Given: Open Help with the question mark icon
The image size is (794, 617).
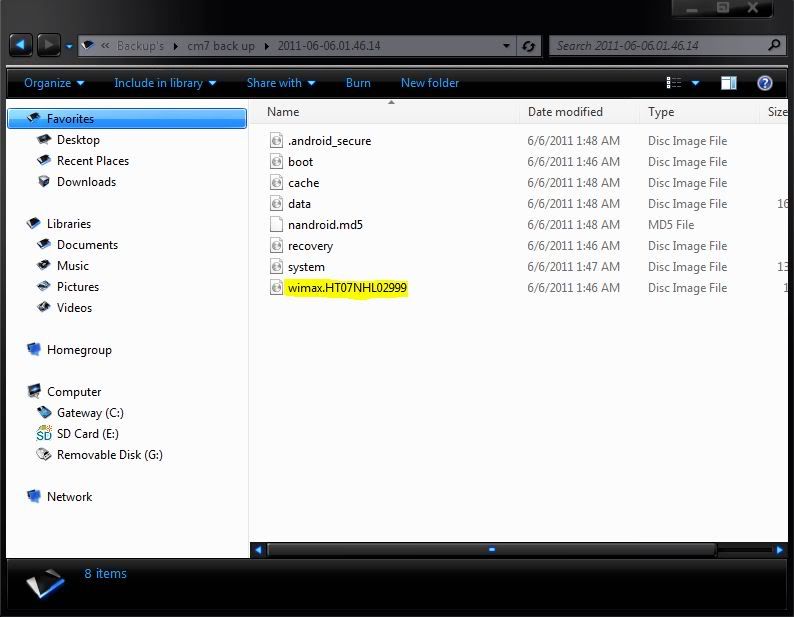Looking at the screenshot, I should pos(765,83).
